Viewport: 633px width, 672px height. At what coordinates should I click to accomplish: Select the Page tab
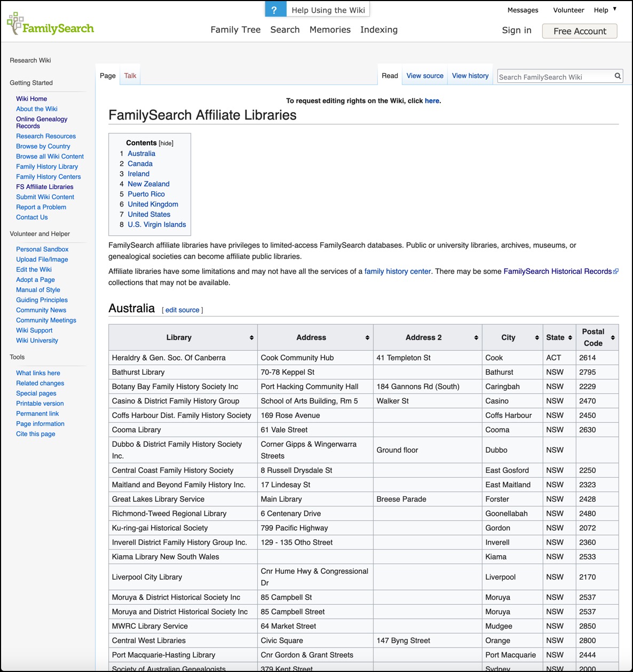coord(108,76)
